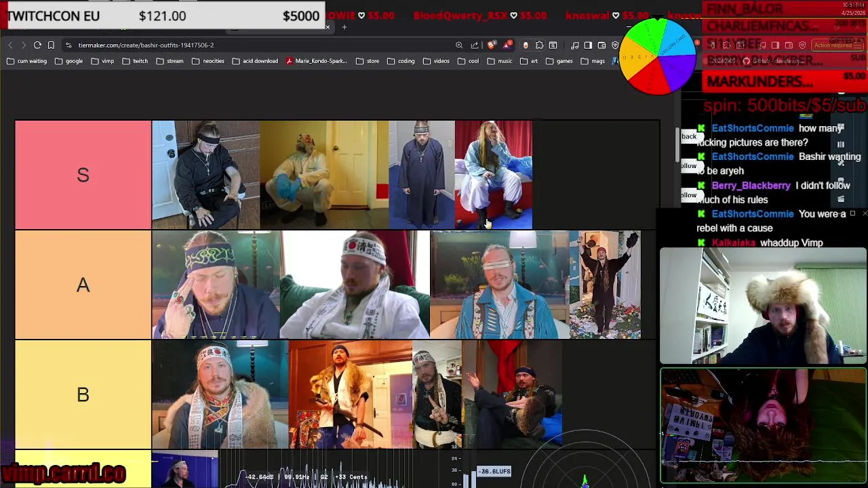Image resolution: width=868 pixels, height=488 pixels.
Task: Select S-tier image of yellow suit crouching
Action: tap(324, 175)
